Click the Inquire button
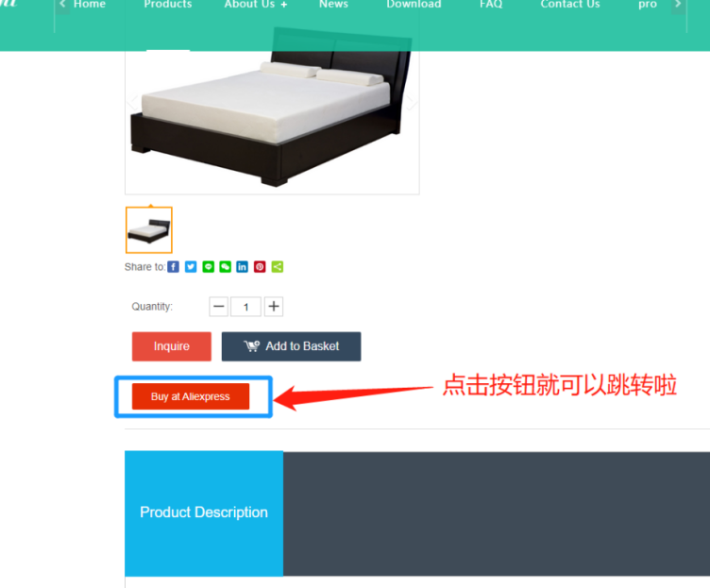 (x=172, y=346)
